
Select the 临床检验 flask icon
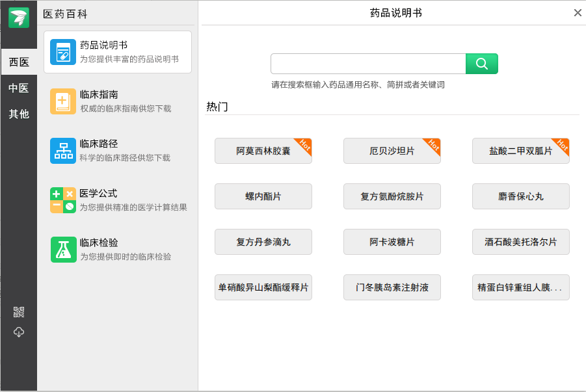pos(62,248)
